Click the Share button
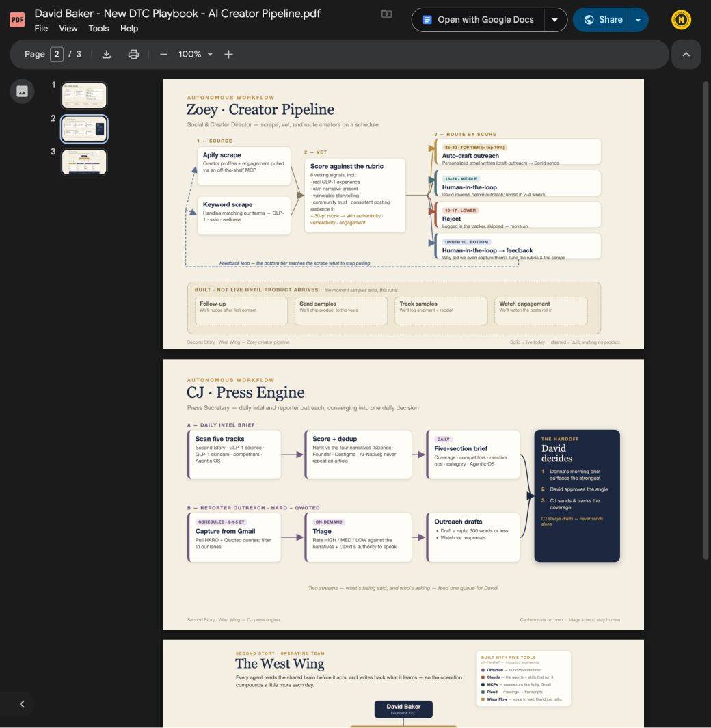Viewport: 711px width, 728px height. tap(600, 20)
